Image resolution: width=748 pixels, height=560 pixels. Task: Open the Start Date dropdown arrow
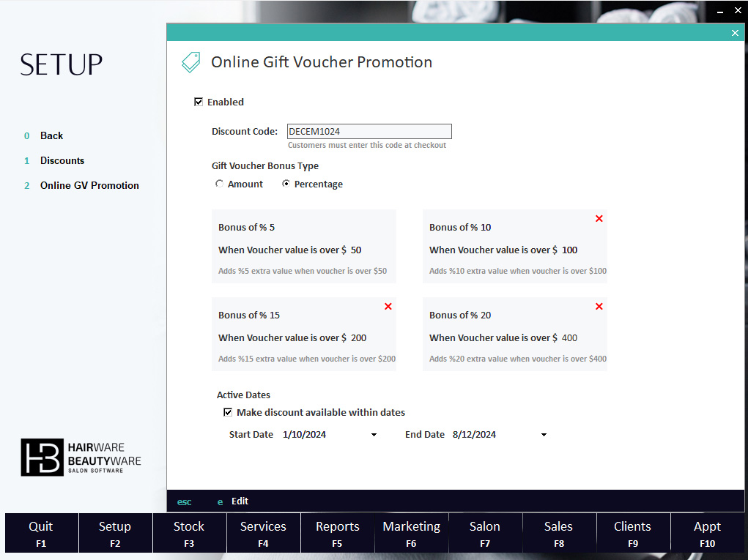click(374, 435)
